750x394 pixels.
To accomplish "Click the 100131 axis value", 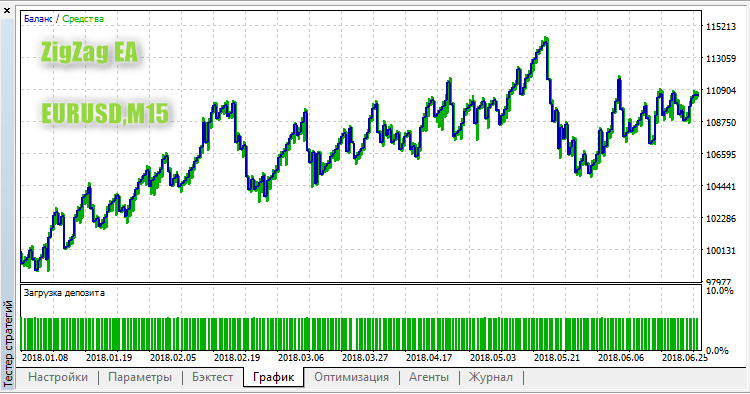I will pos(721,251).
